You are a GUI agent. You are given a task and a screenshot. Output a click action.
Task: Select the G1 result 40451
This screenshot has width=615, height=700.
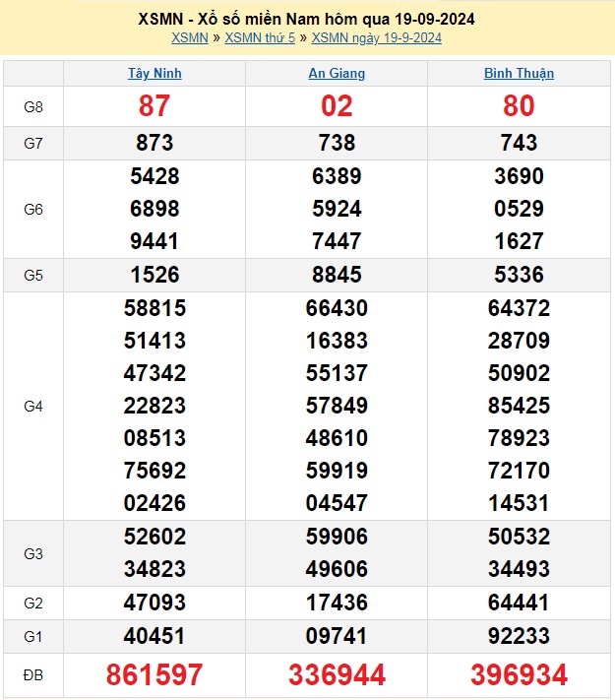[x=154, y=636]
